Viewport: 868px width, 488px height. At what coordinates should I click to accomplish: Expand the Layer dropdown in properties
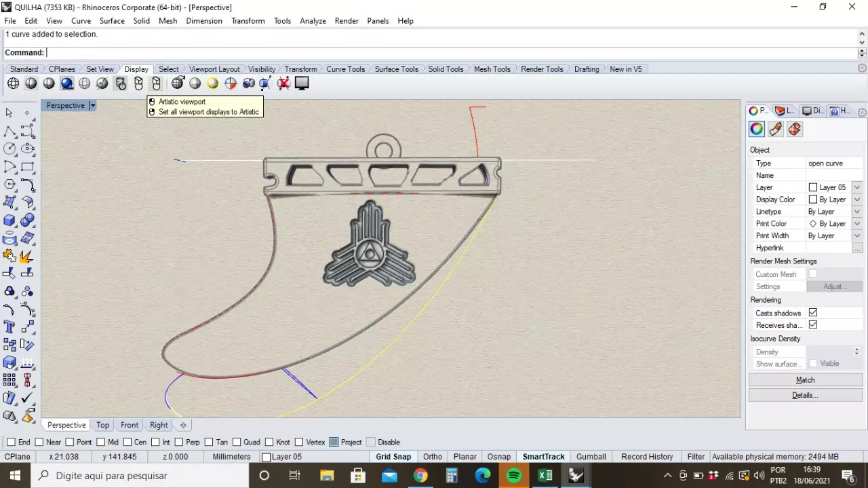tap(857, 187)
